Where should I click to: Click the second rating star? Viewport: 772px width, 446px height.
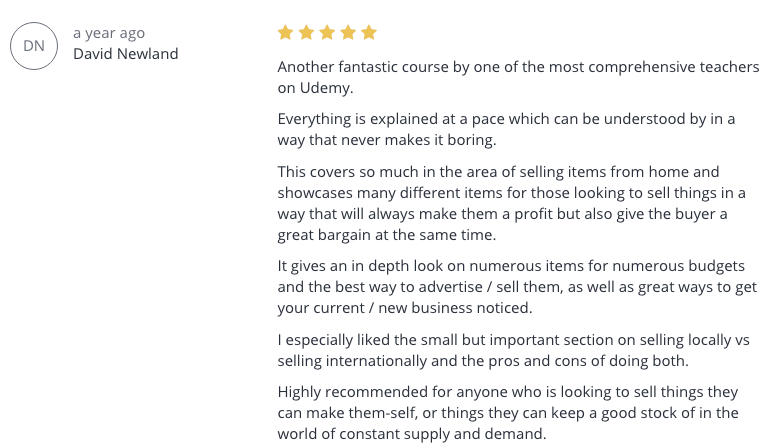[306, 32]
